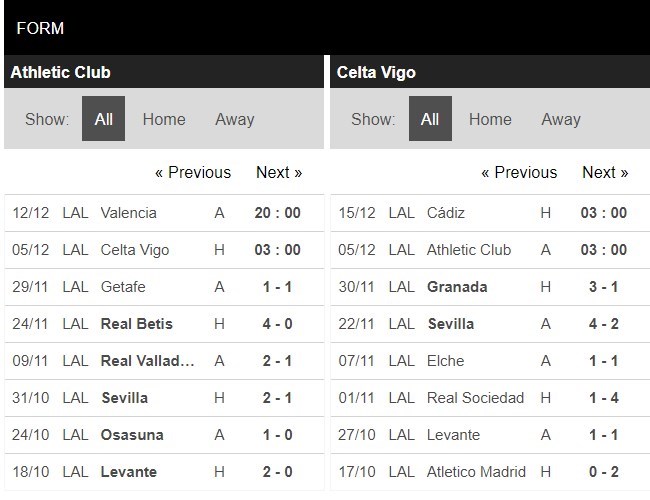Viewport: 650px width, 500px height.
Task: Go to Next Athletic Club matches
Action: point(279,172)
